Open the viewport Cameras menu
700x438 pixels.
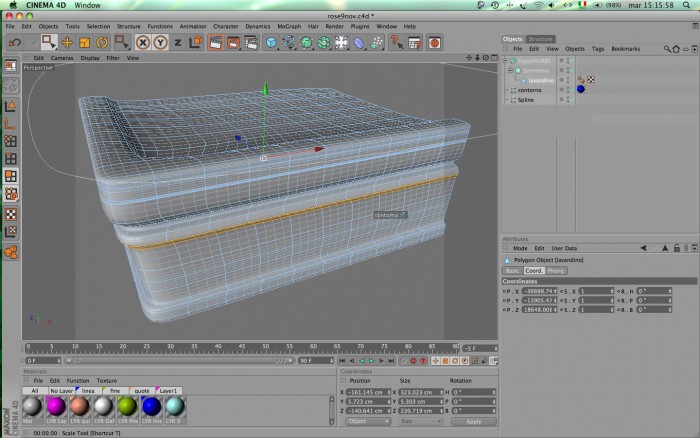pyautogui.click(x=62, y=58)
